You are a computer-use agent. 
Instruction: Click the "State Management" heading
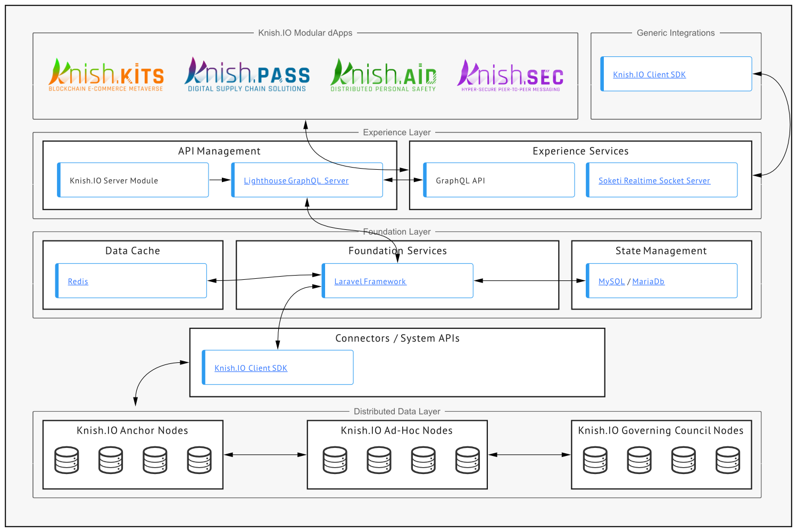click(x=661, y=251)
